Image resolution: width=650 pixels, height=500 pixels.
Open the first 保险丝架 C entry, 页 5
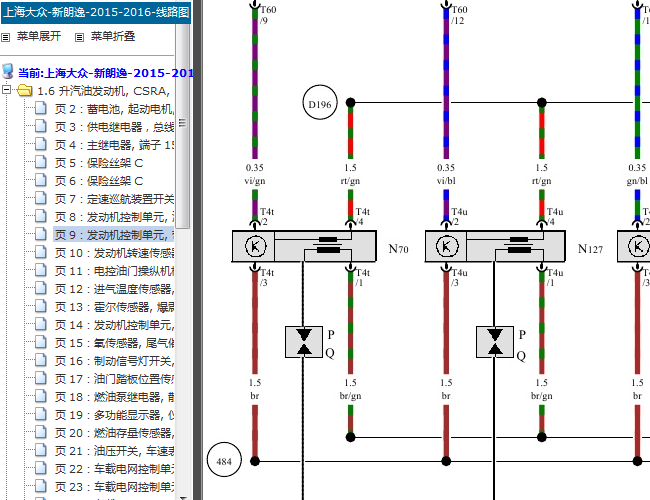pos(99,163)
